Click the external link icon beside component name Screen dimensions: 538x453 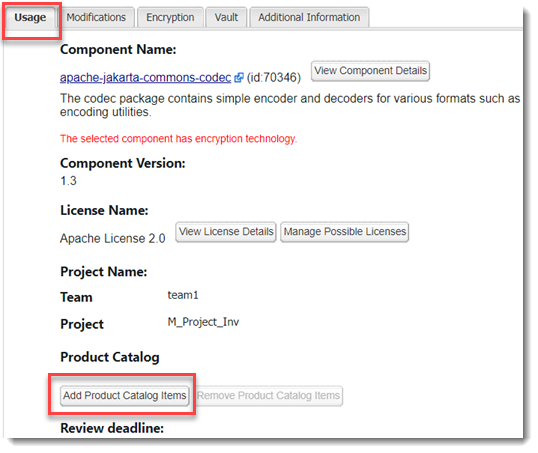click(238, 78)
